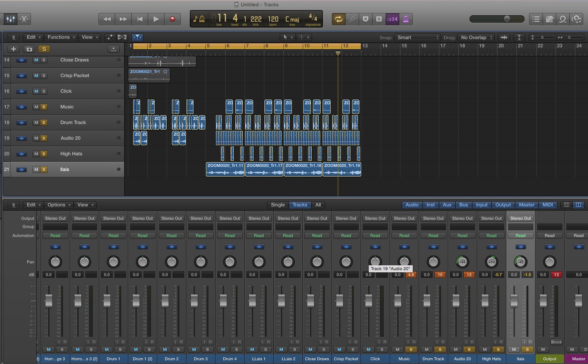Mute the Crisp Packet track

pyautogui.click(x=36, y=76)
